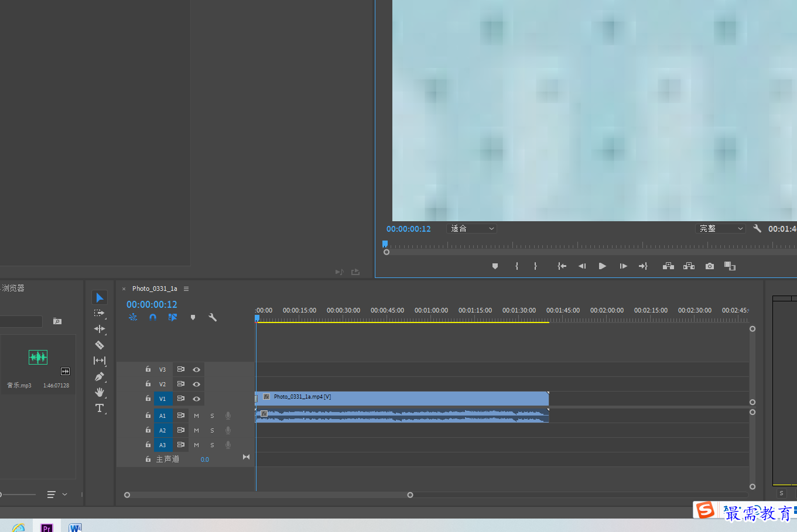Image resolution: width=797 pixels, height=532 pixels.
Task: Click the Program Monitor timecode 00:00:00:12
Action: click(x=409, y=229)
